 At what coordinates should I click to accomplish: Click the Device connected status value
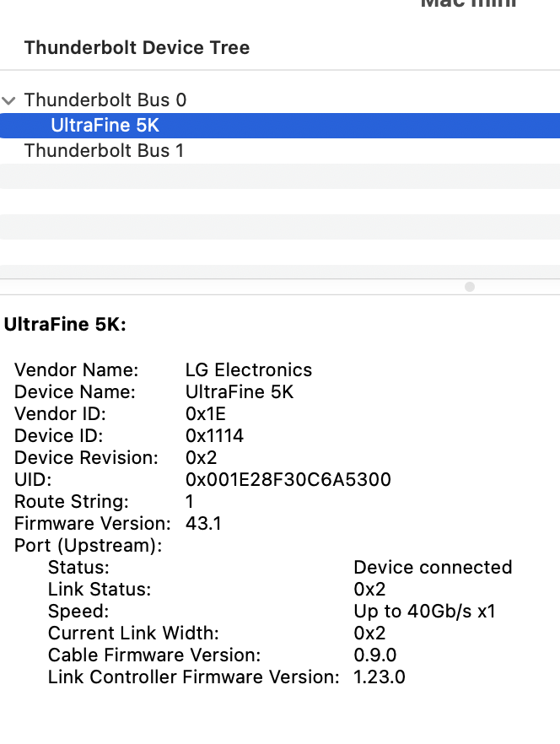433,568
